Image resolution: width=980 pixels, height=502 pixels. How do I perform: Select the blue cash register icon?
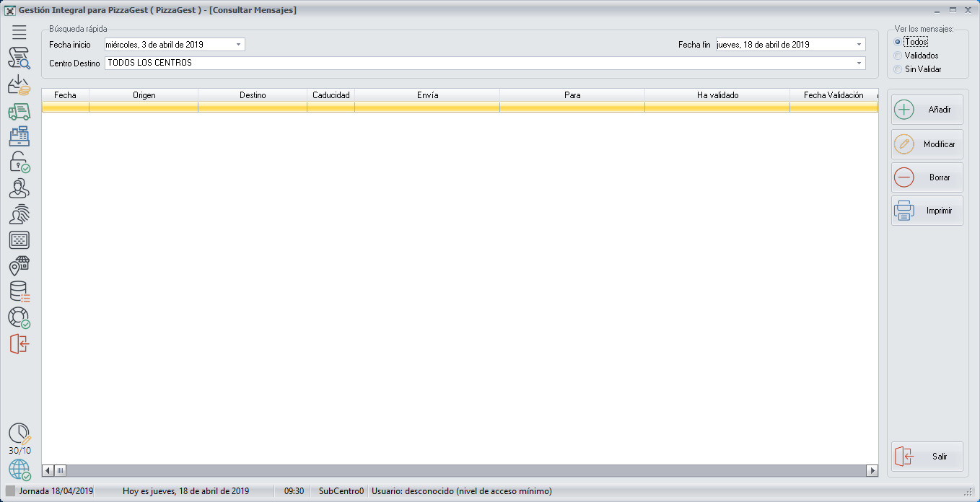[19, 137]
